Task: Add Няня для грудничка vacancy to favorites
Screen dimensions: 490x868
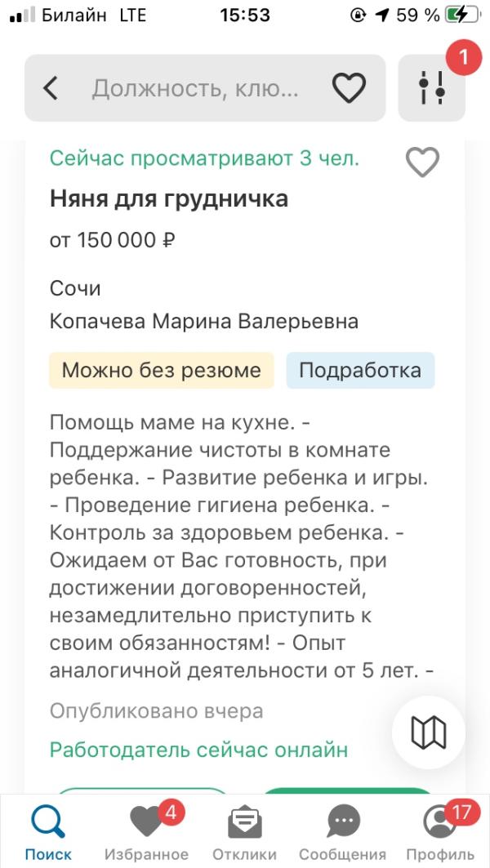Action: pyautogui.click(x=422, y=162)
